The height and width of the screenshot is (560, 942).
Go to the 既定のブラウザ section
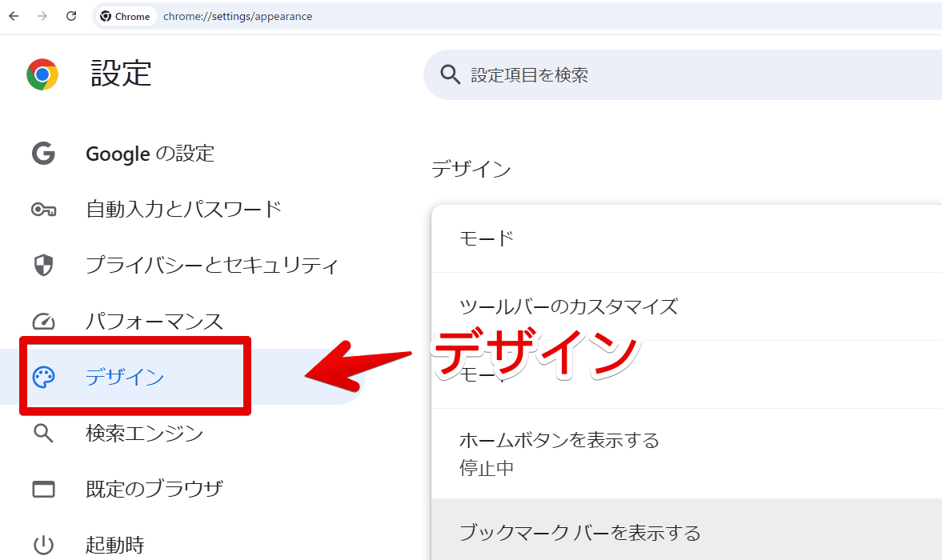tap(154, 489)
